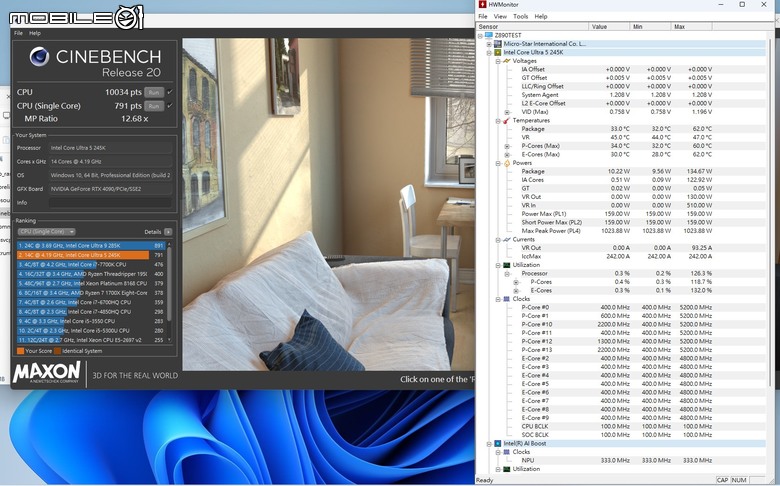Run the CPU (Single Core) benchmark
Image resolution: width=780 pixels, height=486 pixels.
pos(154,106)
